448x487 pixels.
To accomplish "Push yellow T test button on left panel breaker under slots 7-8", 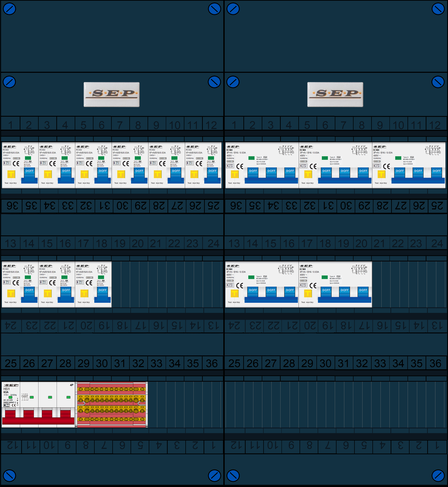I will tap(121, 174).
